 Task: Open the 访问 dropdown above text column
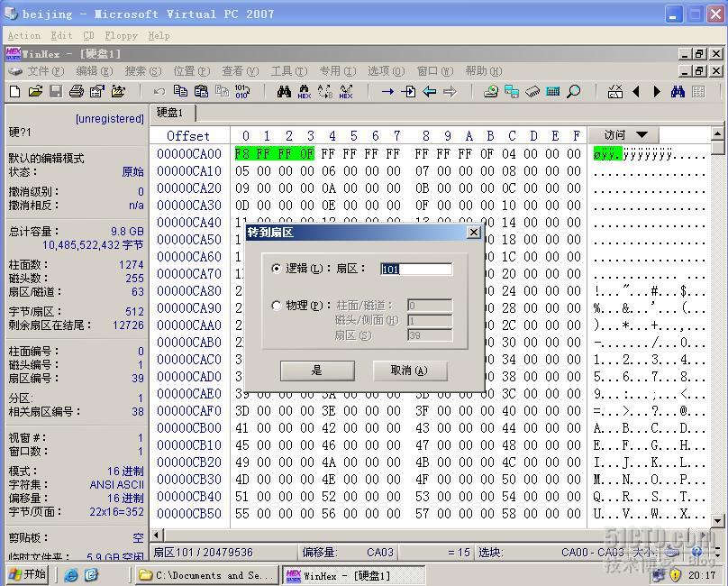pos(623,135)
